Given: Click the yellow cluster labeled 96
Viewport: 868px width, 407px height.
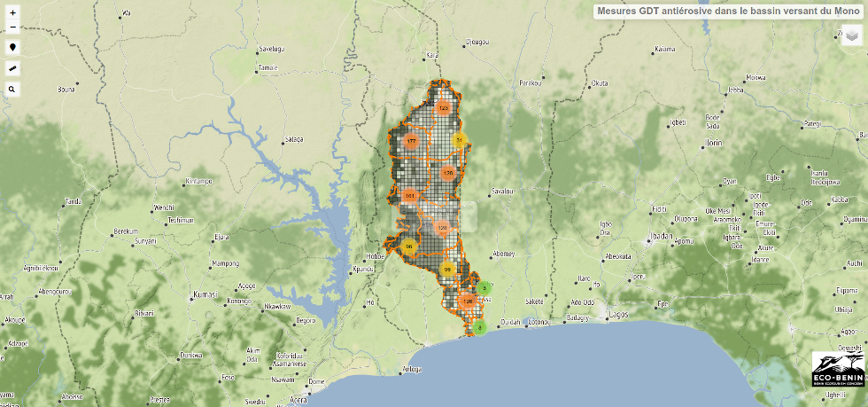Looking at the screenshot, I should (408, 247).
